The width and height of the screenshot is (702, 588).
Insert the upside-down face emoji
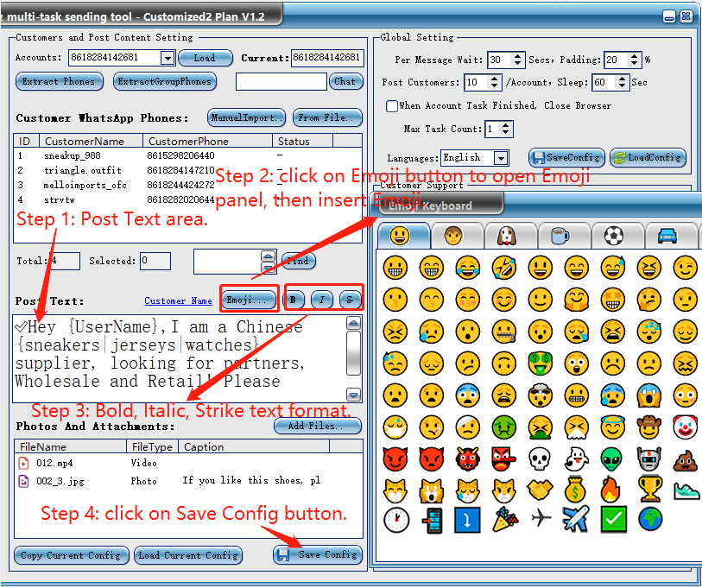pyautogui.click(x=504, y=364)
